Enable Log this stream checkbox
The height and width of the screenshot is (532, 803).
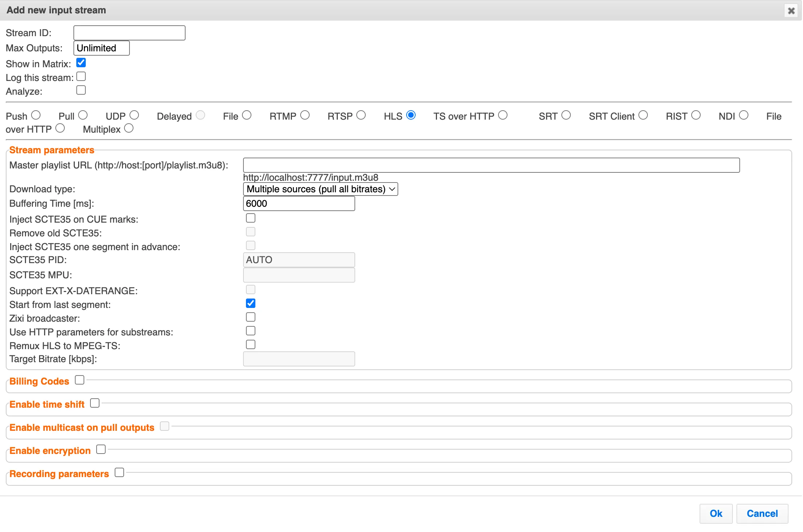pos(81,77)
